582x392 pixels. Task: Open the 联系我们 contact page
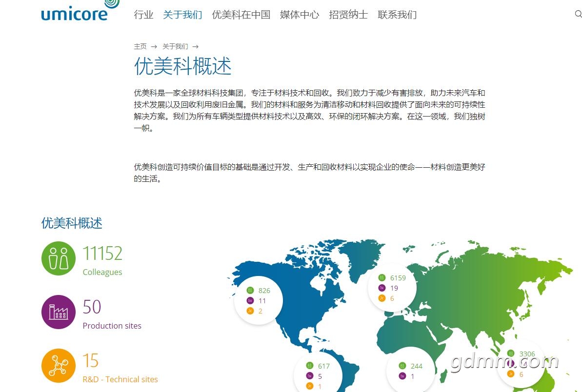[x=397, y=15]
